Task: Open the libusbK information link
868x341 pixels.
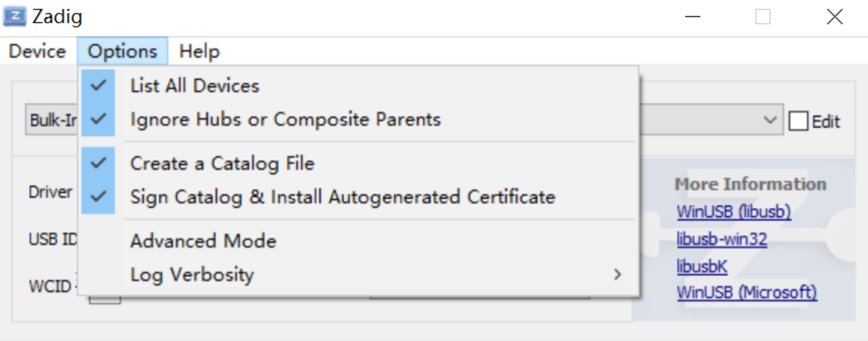Action: [701, 266]
